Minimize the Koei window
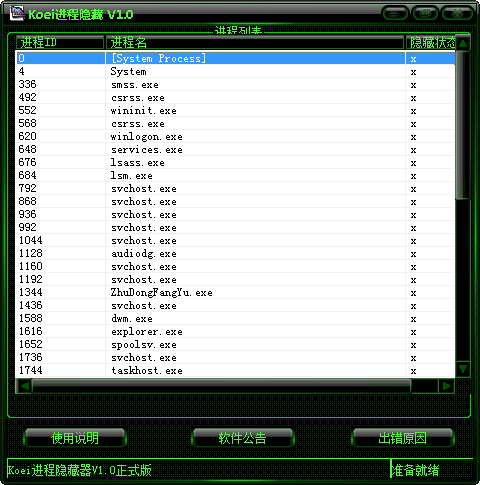The height and width of the screenshot is (485, 480). [395, 13]
